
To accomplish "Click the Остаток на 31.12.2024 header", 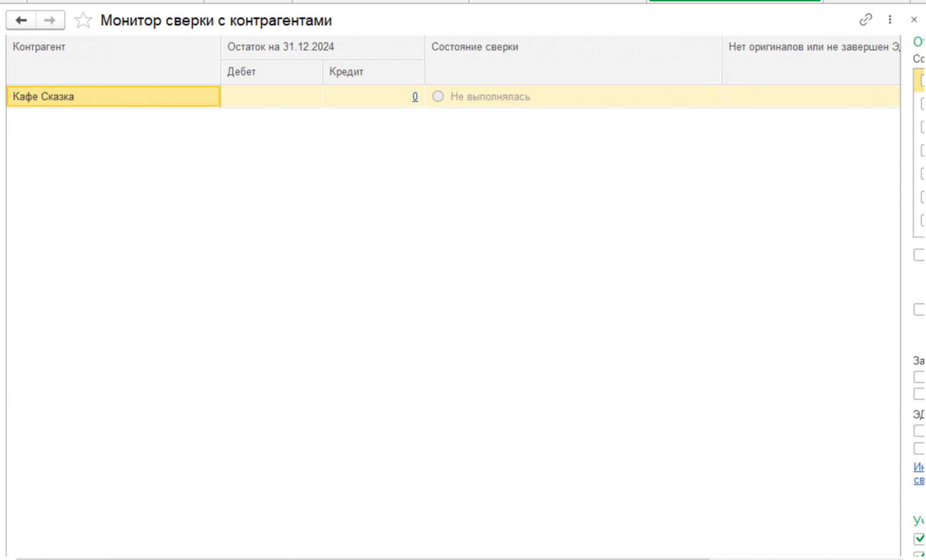I will click(x=323, y=47).
